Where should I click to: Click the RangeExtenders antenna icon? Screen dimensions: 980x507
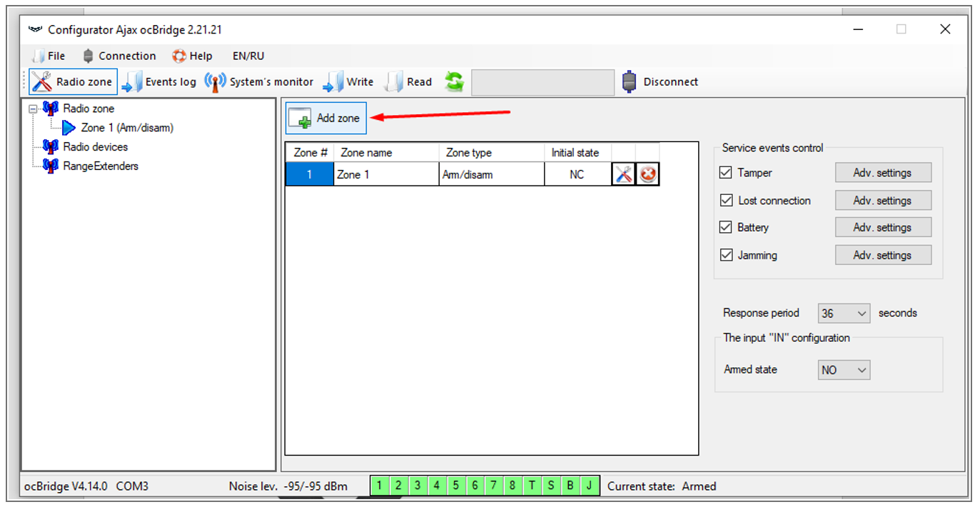pyautogui.click(x=50, y=166)
